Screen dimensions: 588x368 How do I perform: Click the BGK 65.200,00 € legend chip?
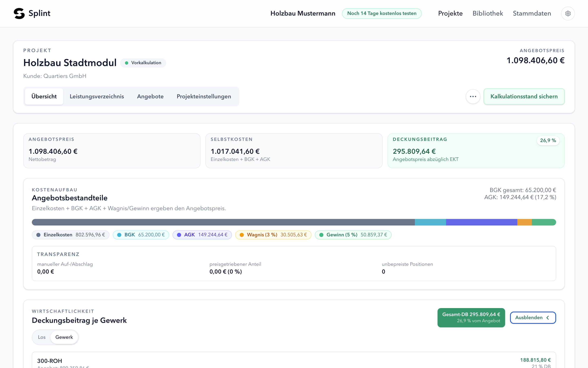[x=141, y=235]
